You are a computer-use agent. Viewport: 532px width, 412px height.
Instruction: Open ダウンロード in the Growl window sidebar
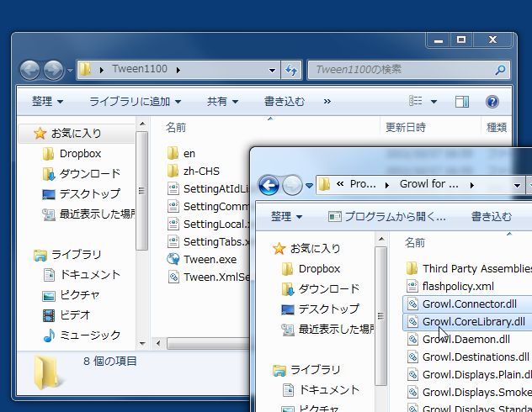pos(320,288)
